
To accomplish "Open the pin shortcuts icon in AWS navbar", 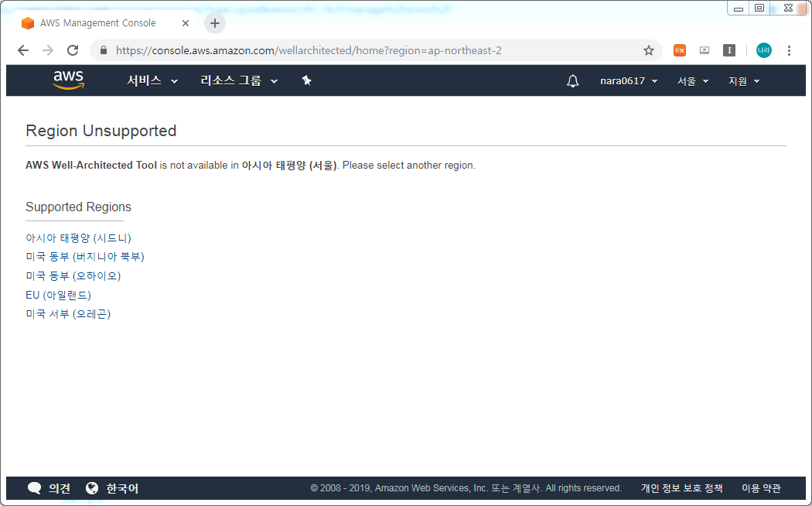I will coord(306,80).
